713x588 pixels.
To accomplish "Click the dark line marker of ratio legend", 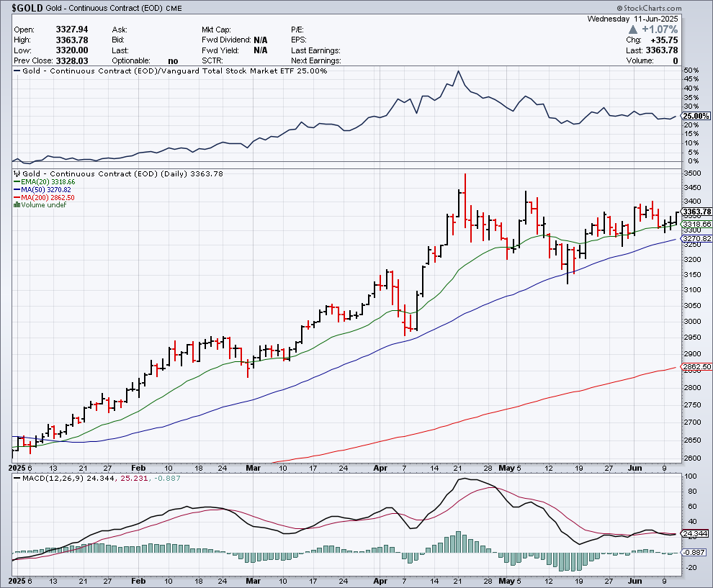I will (16, 71).
